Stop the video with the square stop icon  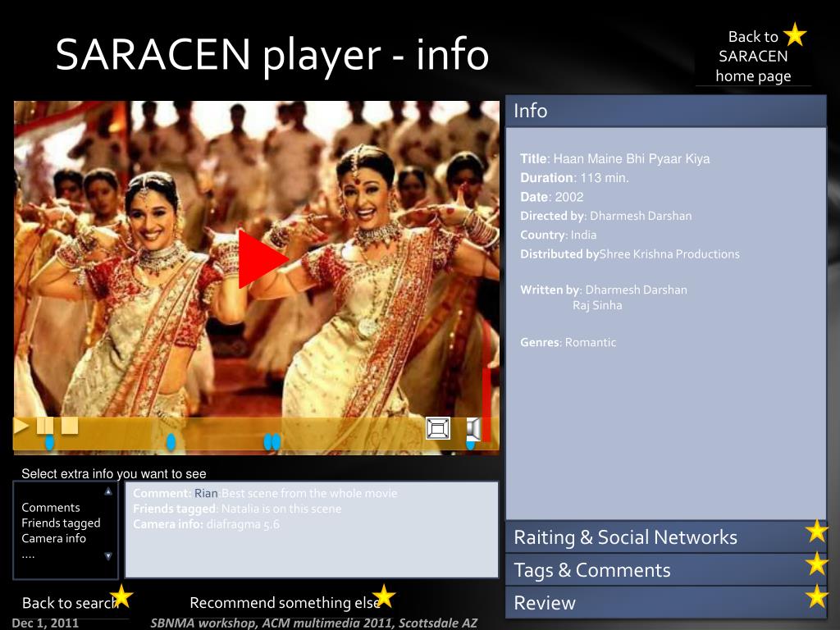point(70,426)
